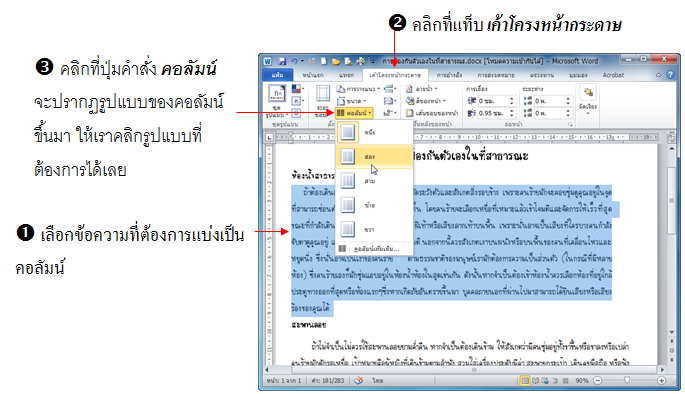Viewport: 685px width, 394px height.
Task: Switch to Full Screen Reading view
Action: 535,380
